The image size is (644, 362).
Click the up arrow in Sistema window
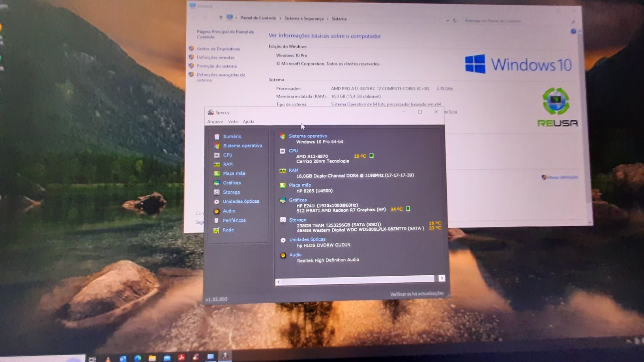click(221, 17)
